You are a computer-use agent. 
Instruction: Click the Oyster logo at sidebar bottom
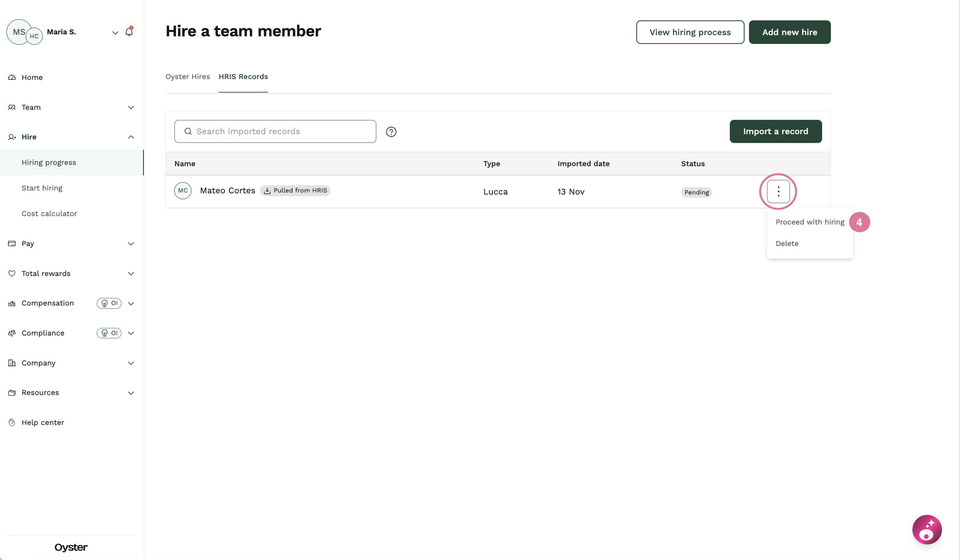(71, 548)
